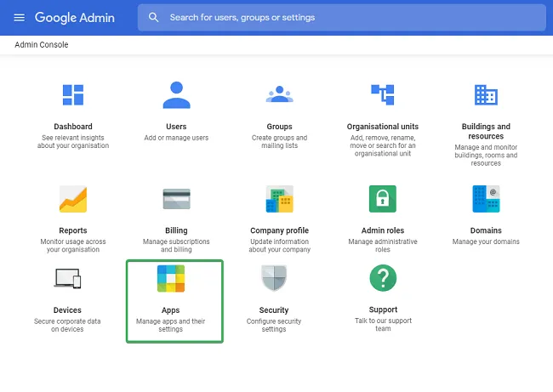Viewport: 553px width, 392px height.
Task: Open the Company profile buildings icon
Action: pyautogui.click(x=280, y=199)
